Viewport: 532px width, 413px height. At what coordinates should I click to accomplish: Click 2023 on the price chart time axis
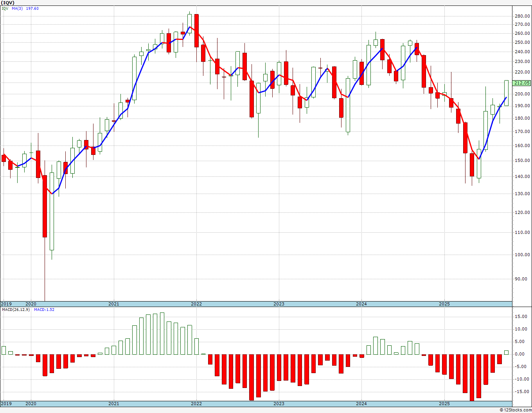pos(279,304)
